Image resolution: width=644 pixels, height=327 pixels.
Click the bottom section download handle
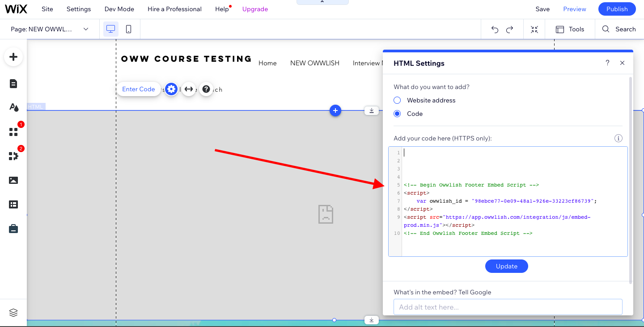click(372, 320)
